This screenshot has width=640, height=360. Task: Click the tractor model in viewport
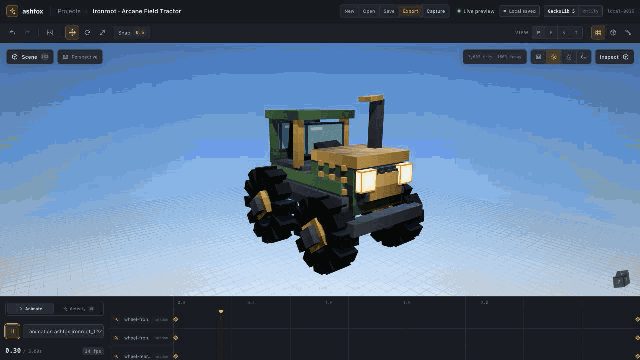[333, 184]
